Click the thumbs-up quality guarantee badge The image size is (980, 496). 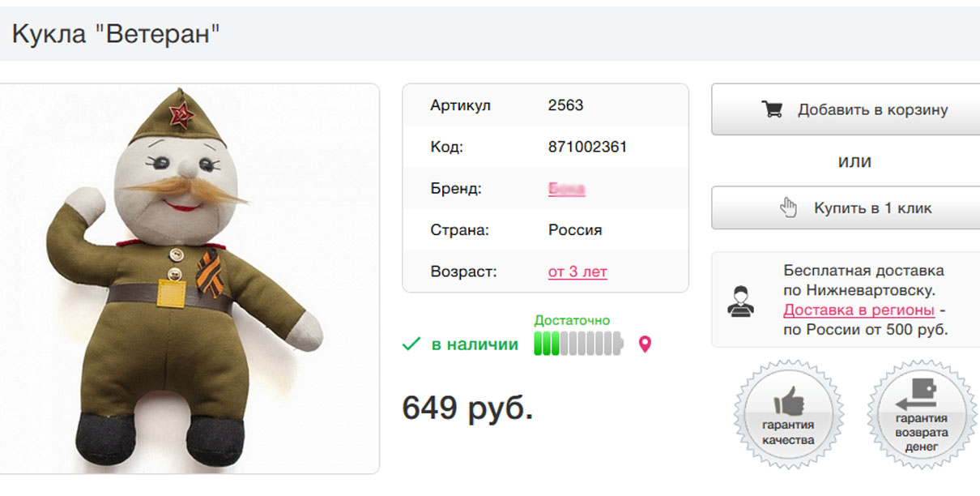(788, 414)
